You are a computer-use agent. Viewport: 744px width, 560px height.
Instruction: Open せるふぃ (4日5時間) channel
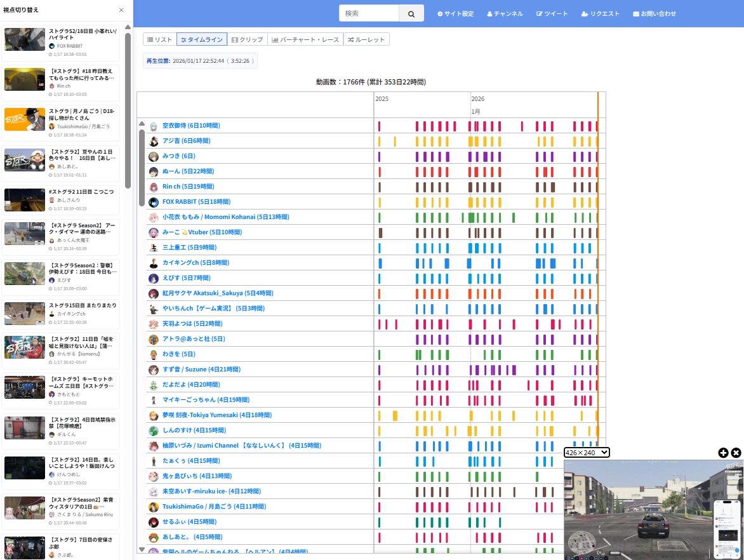[x=189, y=521]
